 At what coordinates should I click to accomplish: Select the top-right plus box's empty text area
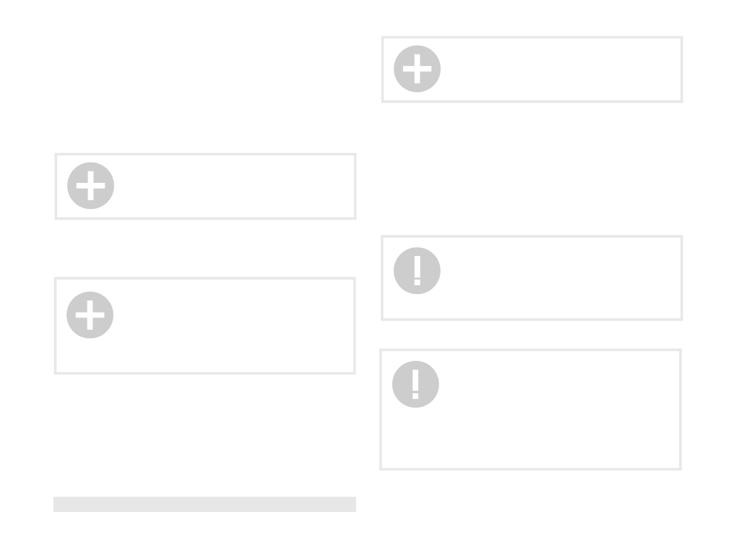[x=559, y=69]
